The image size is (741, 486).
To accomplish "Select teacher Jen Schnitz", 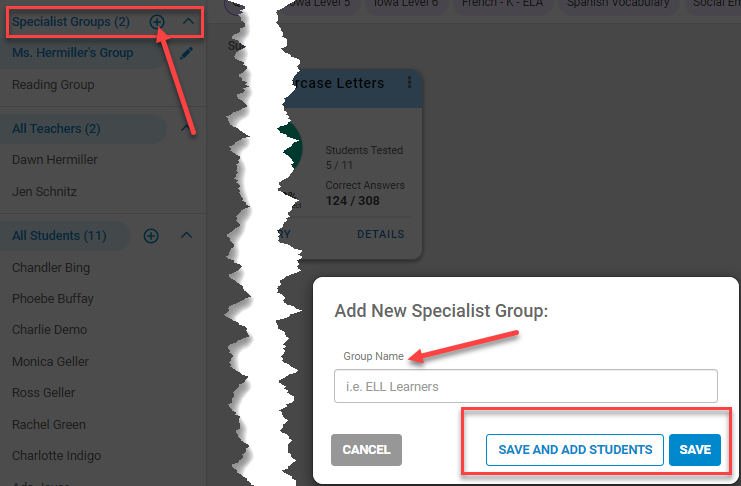I will (44, 191).
